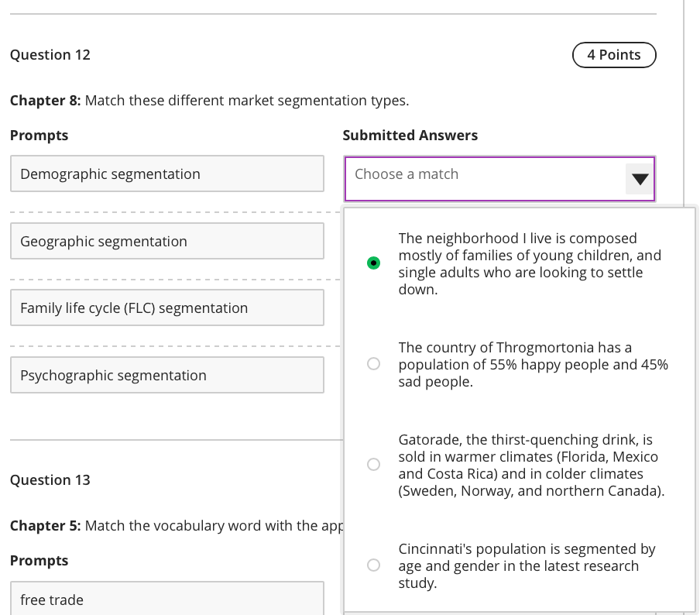This screenshot has height=615, width=700.
Task: Select the 'Family life cycle (FLC) segmentation' prompt
Action: point(166,308)
